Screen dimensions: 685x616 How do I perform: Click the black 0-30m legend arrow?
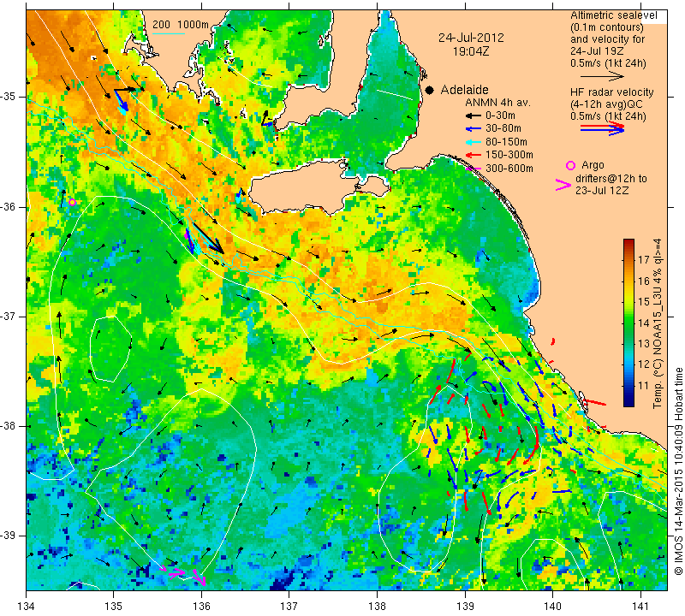click(x=474, y=116)
